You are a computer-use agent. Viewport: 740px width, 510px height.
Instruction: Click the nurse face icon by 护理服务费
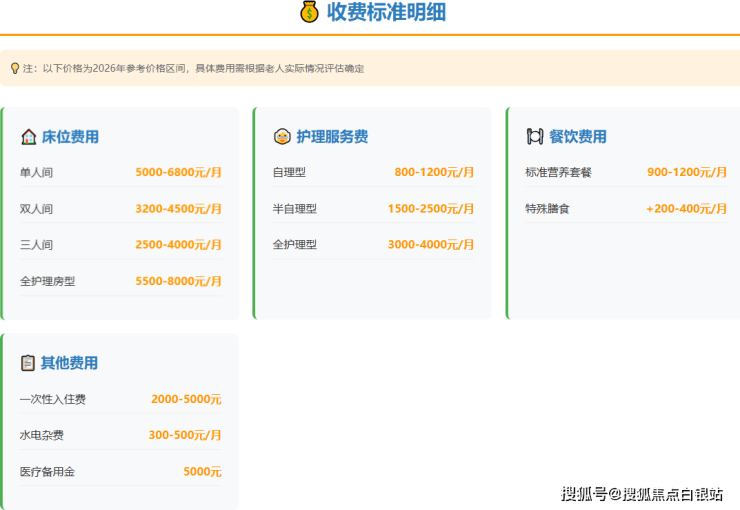point(281,137)
